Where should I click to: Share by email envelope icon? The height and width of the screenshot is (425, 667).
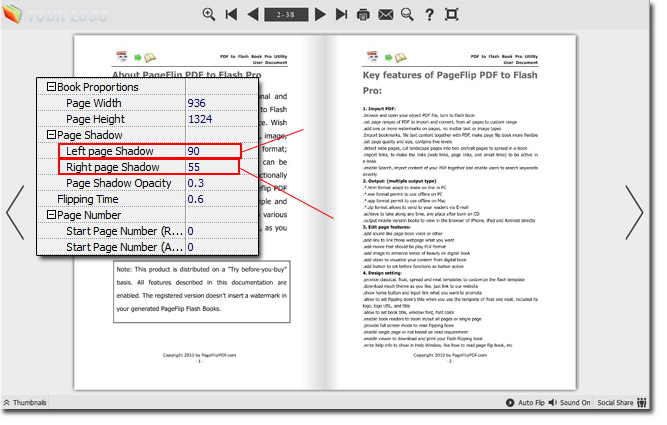(385, 15)
